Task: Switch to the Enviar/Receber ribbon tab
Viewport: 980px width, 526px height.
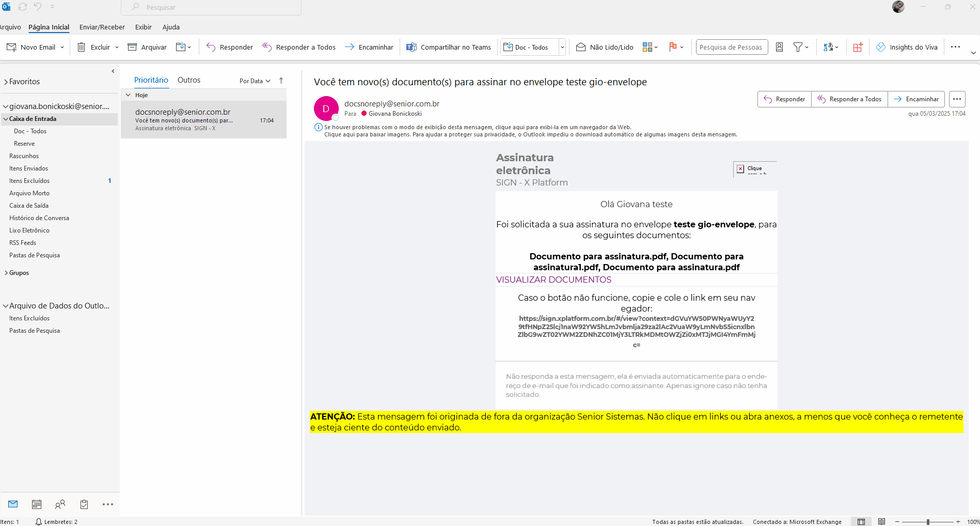Action: click(x=102, y=27)
